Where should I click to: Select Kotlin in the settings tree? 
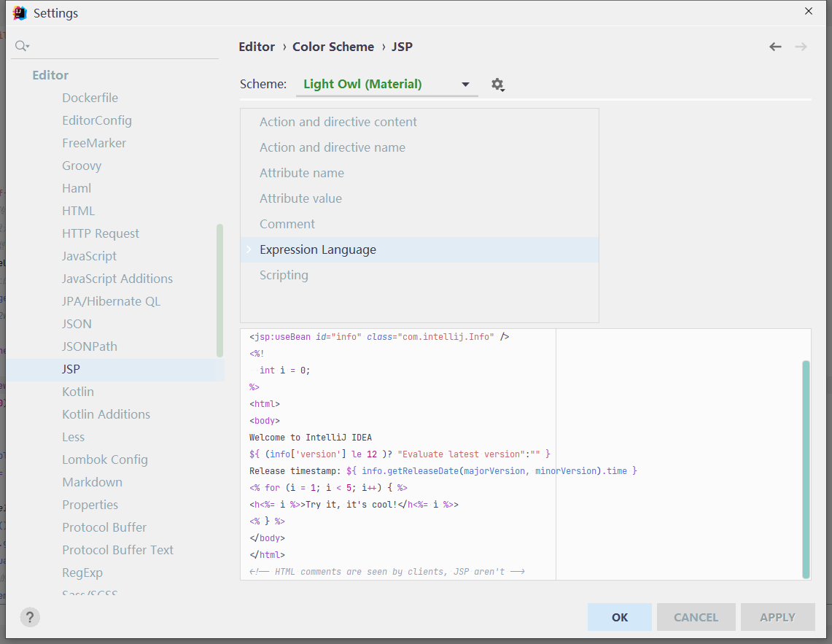78,392
